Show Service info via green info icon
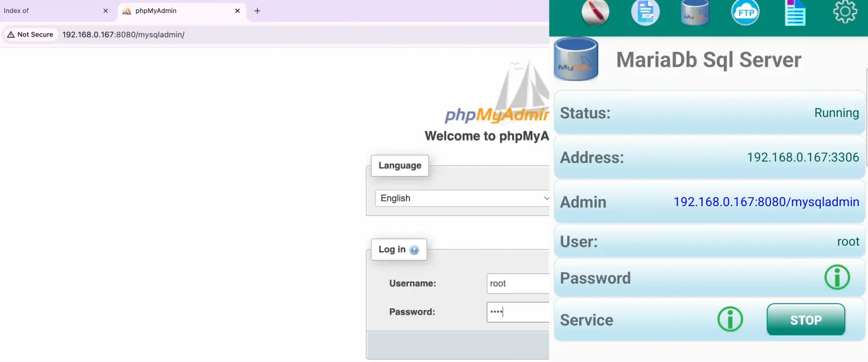 730,319
